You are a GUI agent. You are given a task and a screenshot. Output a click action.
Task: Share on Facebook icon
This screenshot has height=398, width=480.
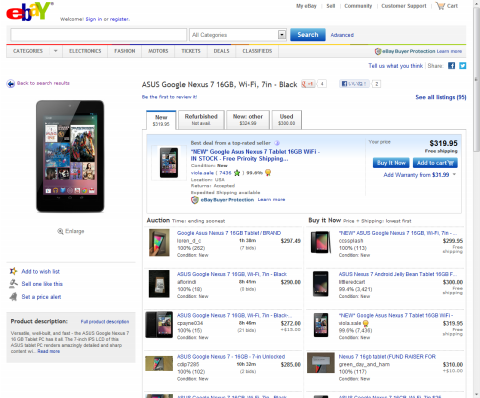tap(451, 66)
